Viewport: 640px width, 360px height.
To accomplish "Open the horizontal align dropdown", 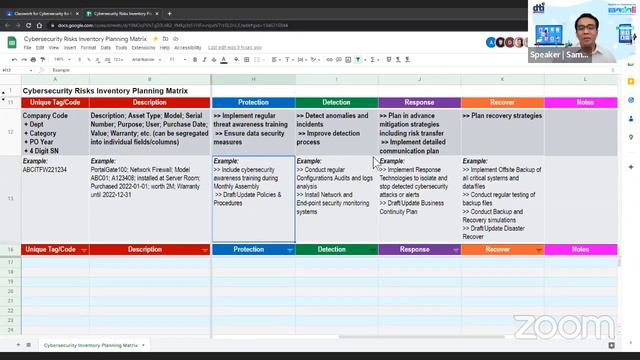I will click(x=276, y=60).
